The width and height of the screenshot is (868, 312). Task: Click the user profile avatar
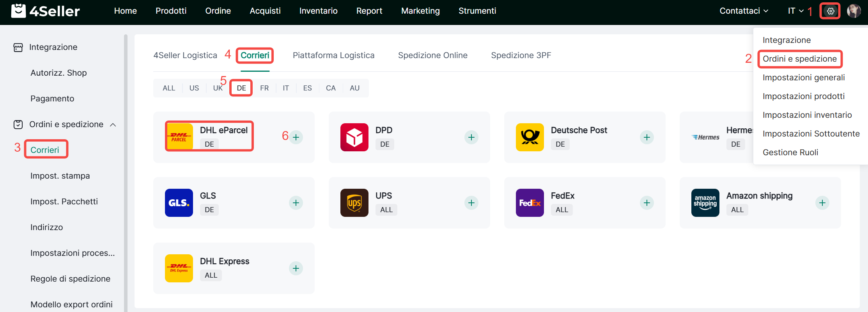(854, 11)
